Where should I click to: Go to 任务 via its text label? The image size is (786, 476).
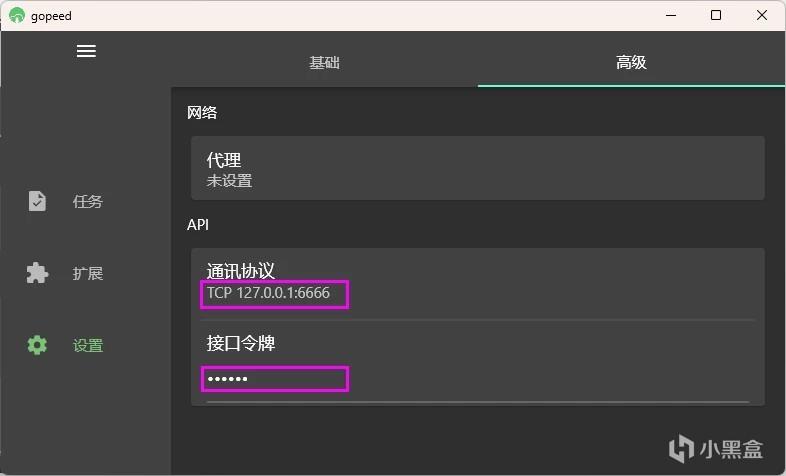pyautogui.click(x=88, y=202)
